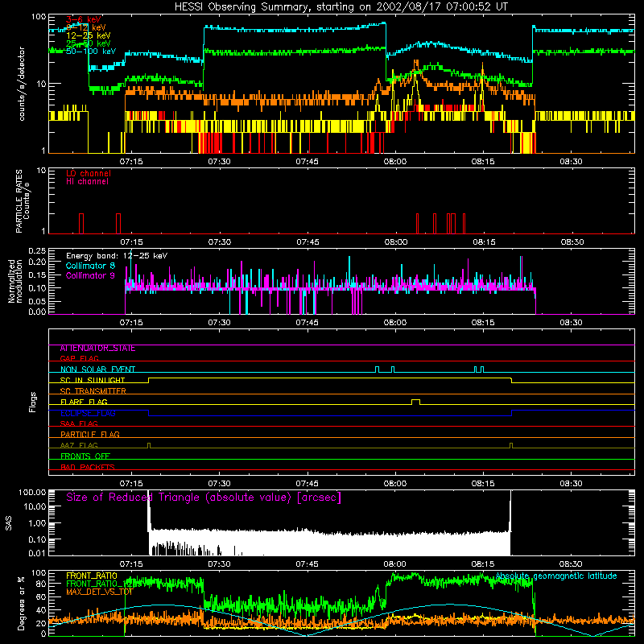Click the "08:30" tick under the Flags panel
Screen dimensions: 644x644
tap(571, 483)
